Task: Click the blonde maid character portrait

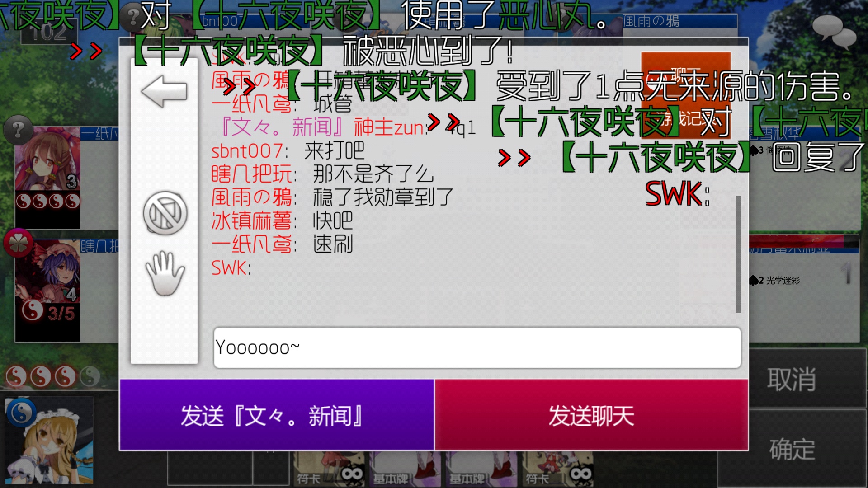Action: pos(50,441)
